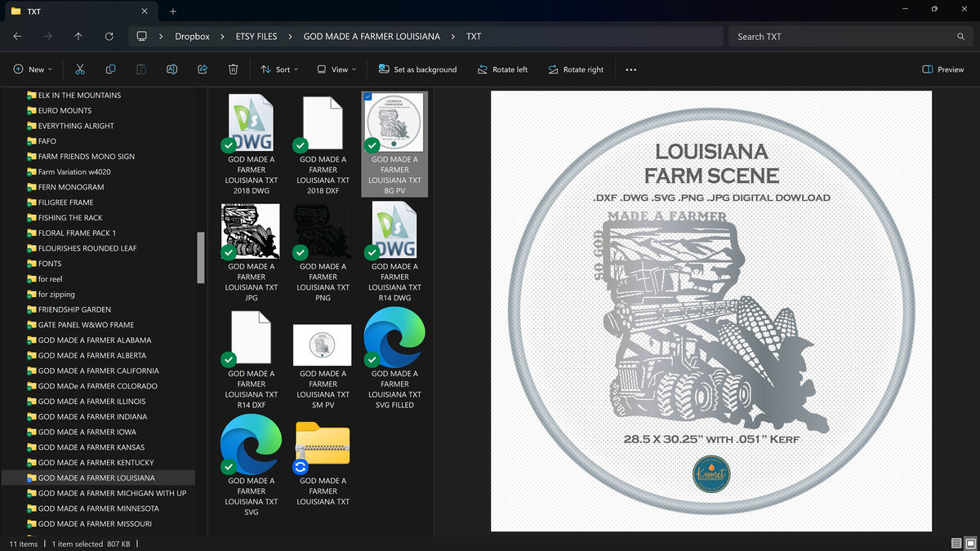Open the View dropdown
This screenshot has width=980, height=551.
336,69
